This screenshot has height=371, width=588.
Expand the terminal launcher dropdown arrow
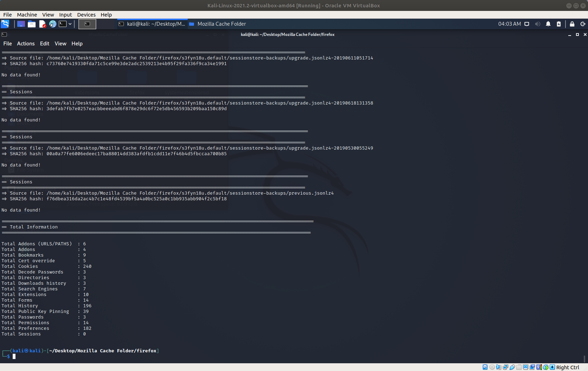coord(70,24)
